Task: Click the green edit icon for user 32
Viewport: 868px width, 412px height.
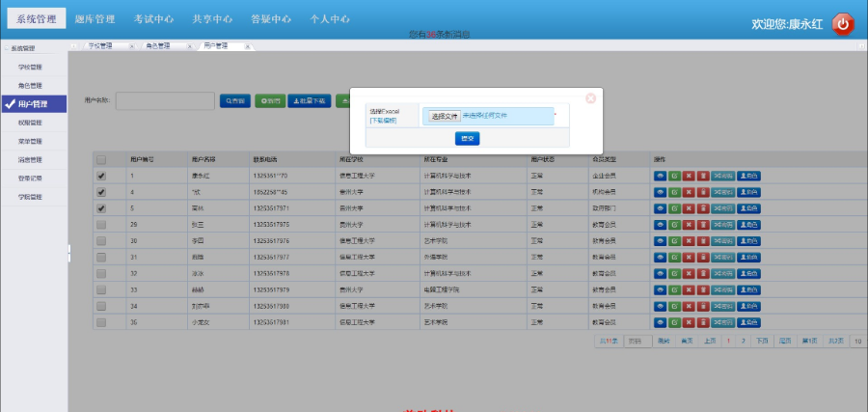Action: (x=674, y=274)
